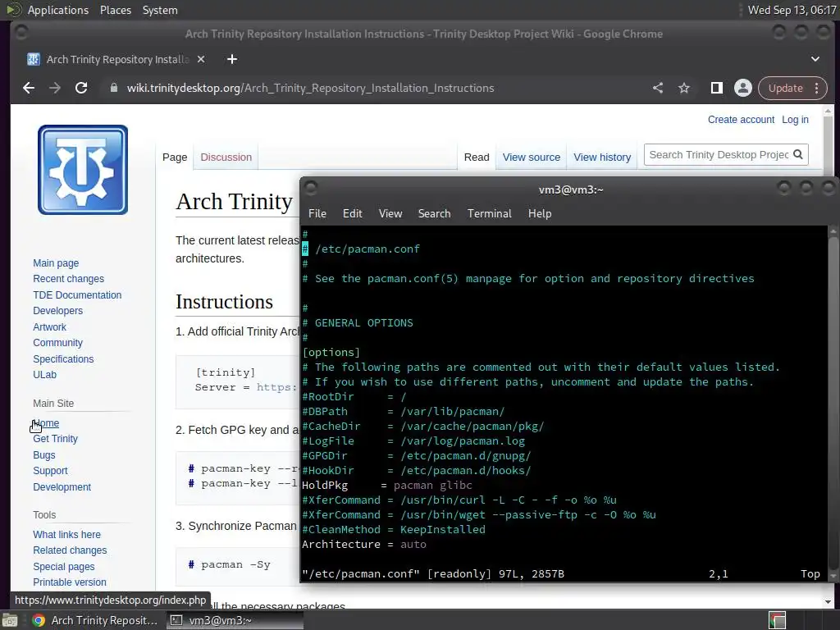Expand Chrome's tab search chevron
The image size is (840, 630).
point(815,59)
